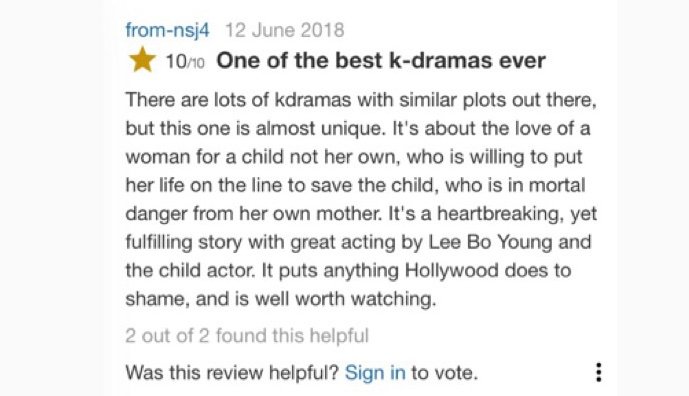Click the phrase 'the child actor' in the review
Screen dimensions: 689x396
(x=190, y=270)
